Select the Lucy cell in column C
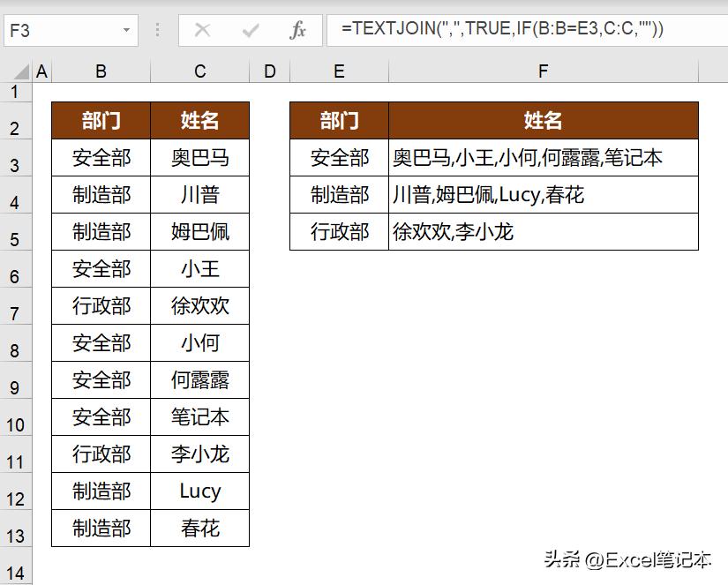This screenshot has width=728, height=585. click(x=199, y=491)
